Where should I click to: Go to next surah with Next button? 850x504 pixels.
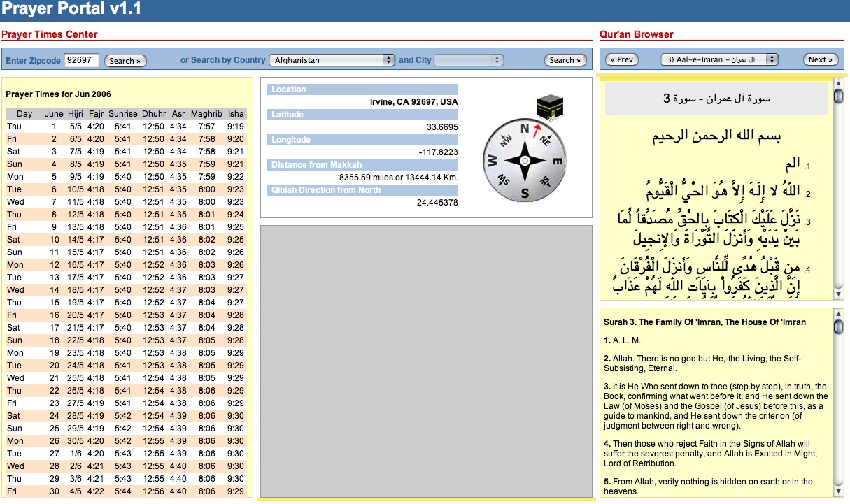(821, 59)
